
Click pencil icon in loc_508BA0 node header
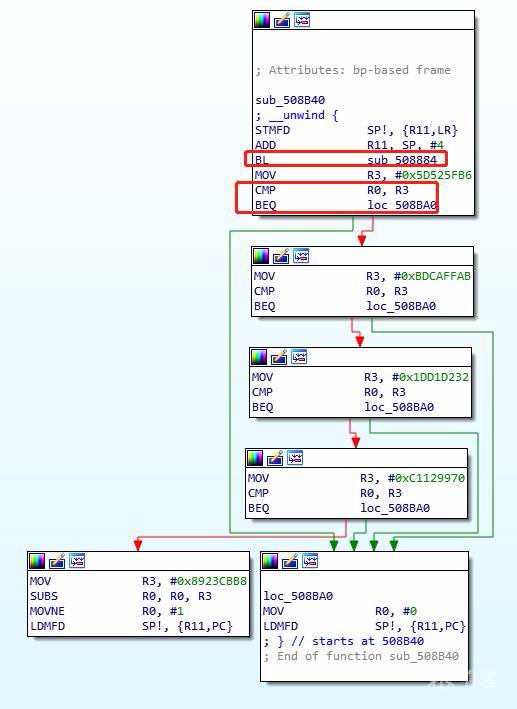[290, 561]
